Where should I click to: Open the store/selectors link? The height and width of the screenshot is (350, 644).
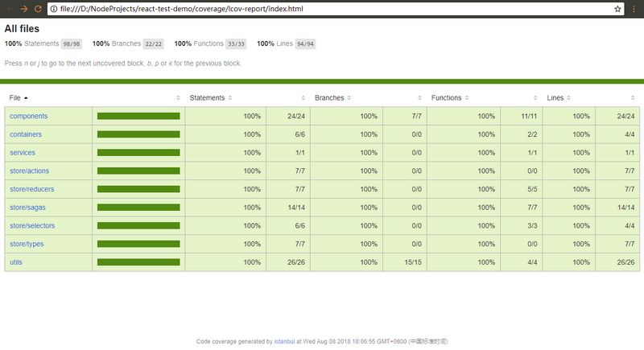pos(32,225)
